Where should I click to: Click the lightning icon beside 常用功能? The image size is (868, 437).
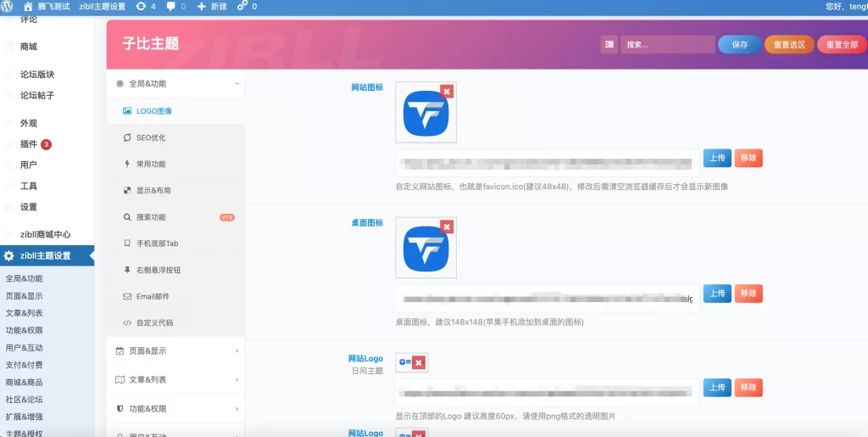tap(127, 164)
